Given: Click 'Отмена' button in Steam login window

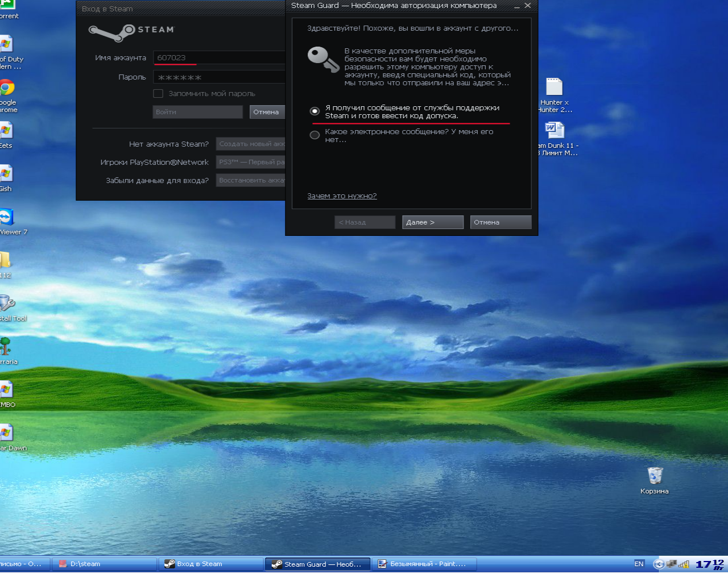Looking at the screenshot, I should point(267,112).
